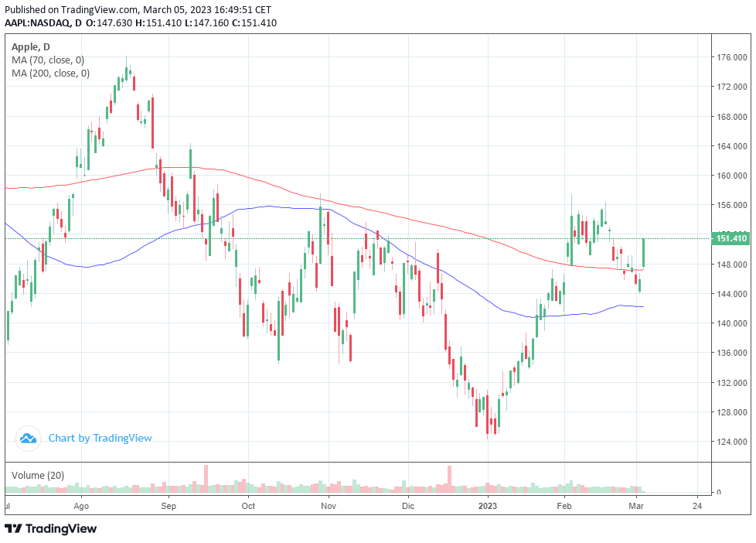Click the '2023' year label on time axis
This screenshot has height=543, width=756.
point(488,507)
